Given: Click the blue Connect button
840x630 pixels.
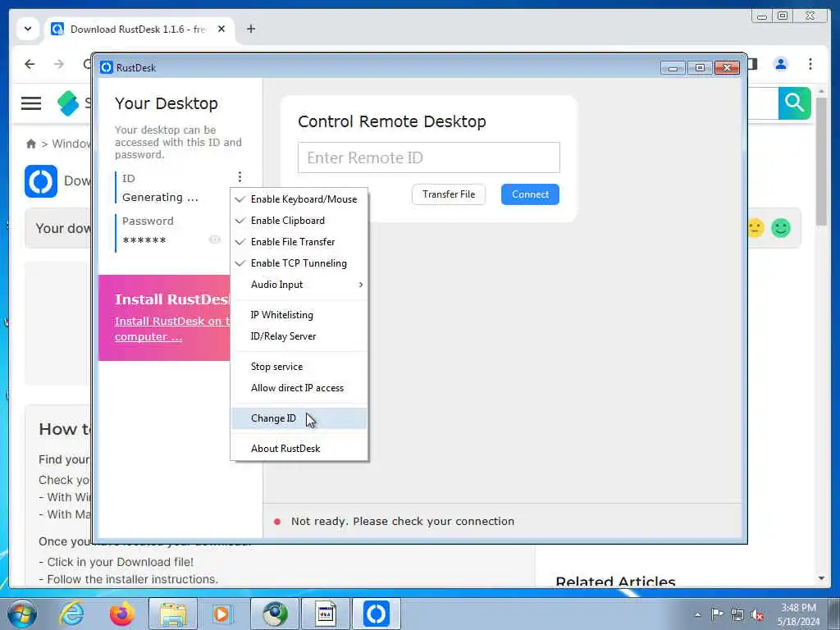Looking at the screenshot, I should (x=530, y=194).
